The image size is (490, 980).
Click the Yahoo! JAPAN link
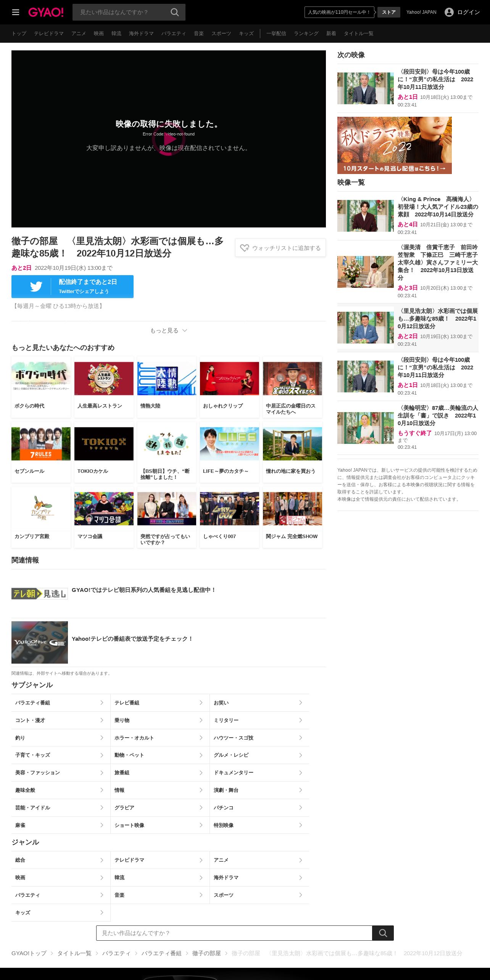[x=421, y=12]
